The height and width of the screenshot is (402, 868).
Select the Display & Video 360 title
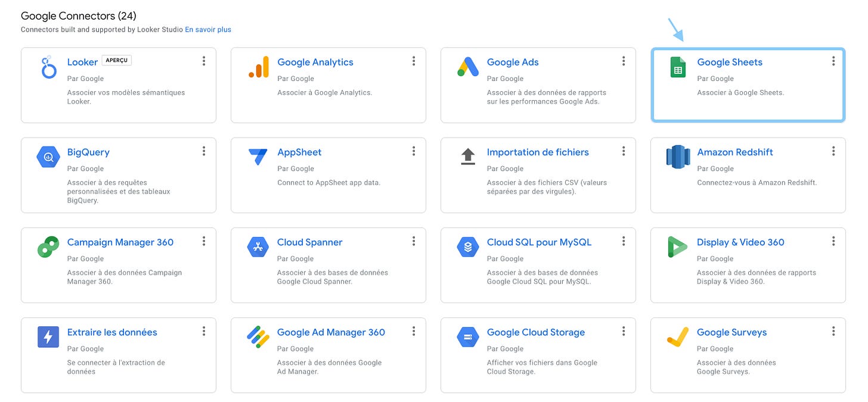pos(740,242)
